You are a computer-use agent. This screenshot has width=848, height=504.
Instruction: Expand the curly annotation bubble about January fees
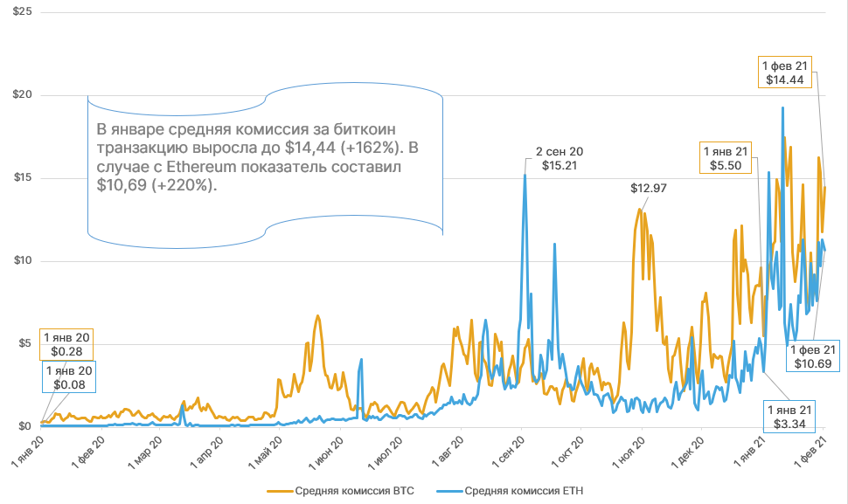262,166
